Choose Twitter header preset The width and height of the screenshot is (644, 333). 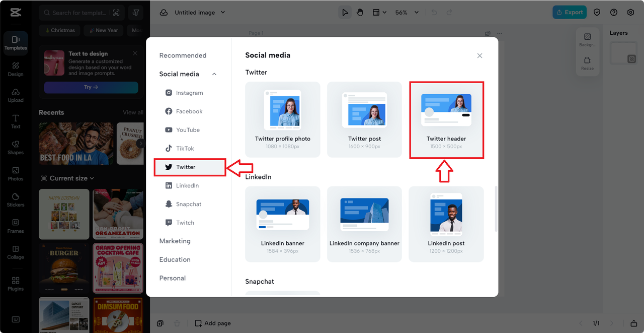click(x=446, y=120)
